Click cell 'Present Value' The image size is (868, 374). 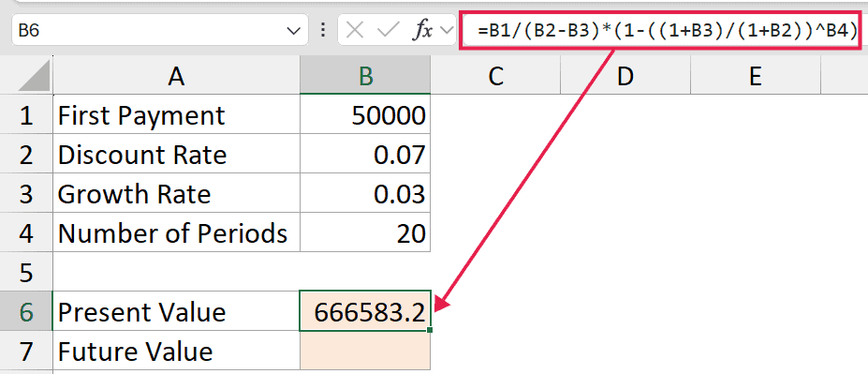tap(176, 311)
